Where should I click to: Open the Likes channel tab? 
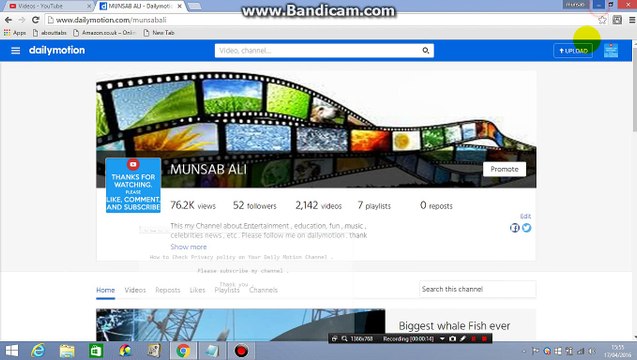(197, 290)
